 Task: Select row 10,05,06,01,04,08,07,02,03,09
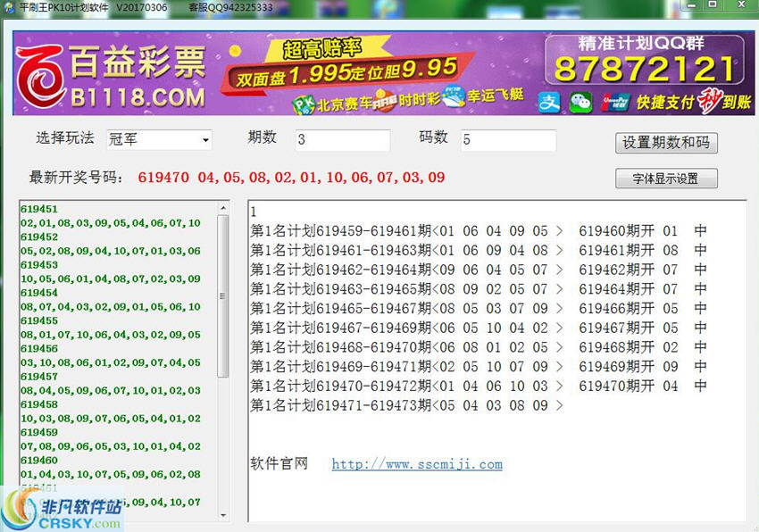coord(111,278)
